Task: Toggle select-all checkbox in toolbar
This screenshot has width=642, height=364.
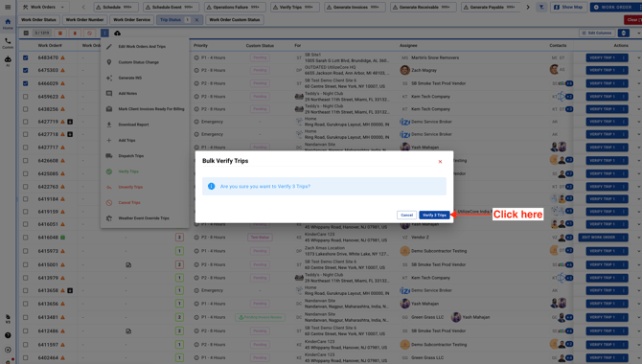Action: click(26, 33)
